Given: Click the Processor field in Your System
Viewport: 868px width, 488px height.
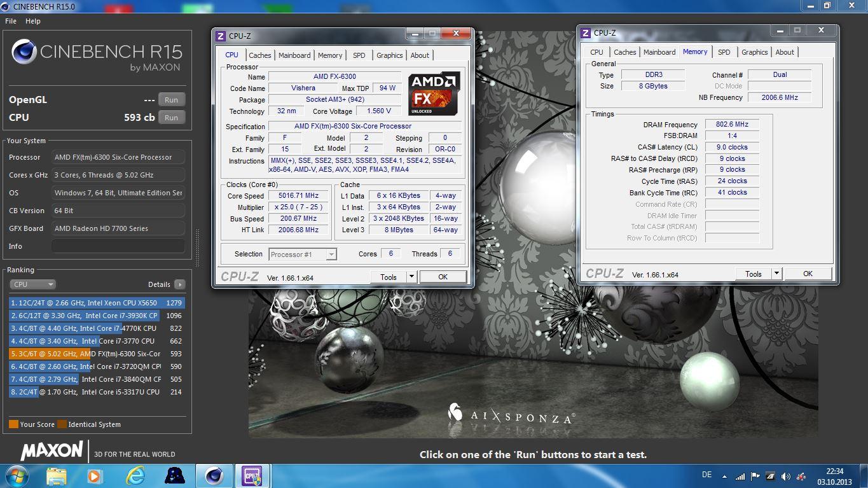Looking at the screenshot, I should [x=118, y=157].
